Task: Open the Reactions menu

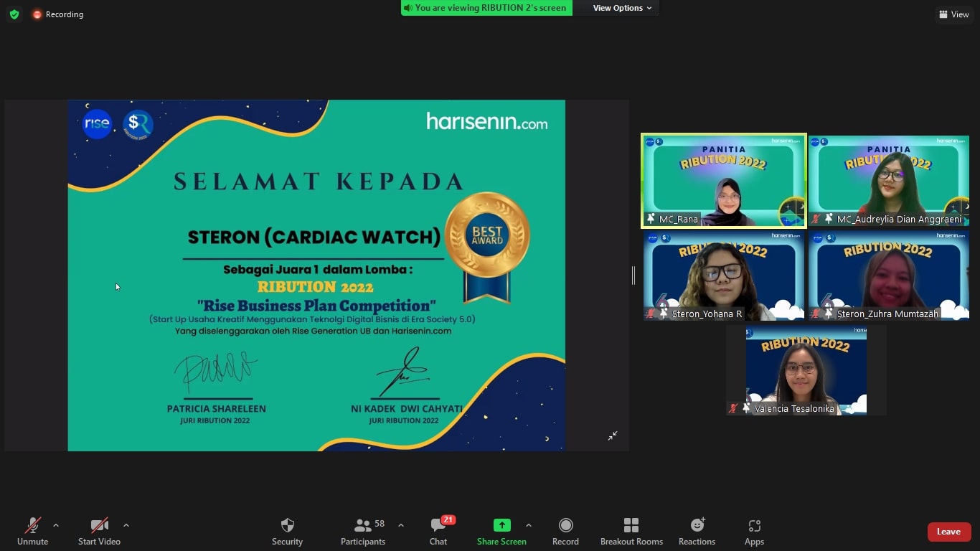Action: pyautogui.click(x=697, y=532)
